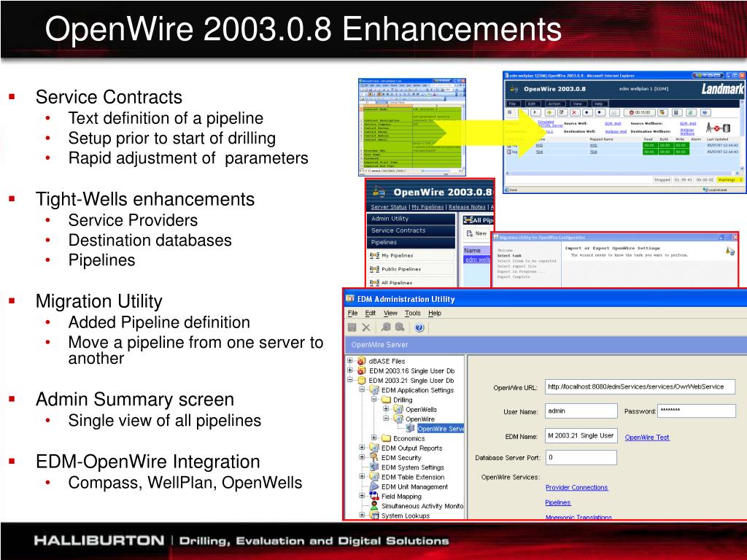This screenshot has height=560, width=747.
Task: Select the OpenWire Server tree item
Action: [x=440, y=429]
